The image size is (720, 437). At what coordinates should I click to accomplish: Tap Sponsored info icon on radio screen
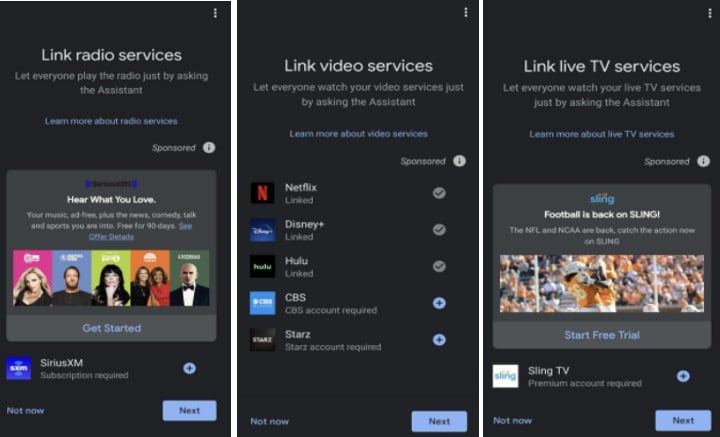pos(209,147)
